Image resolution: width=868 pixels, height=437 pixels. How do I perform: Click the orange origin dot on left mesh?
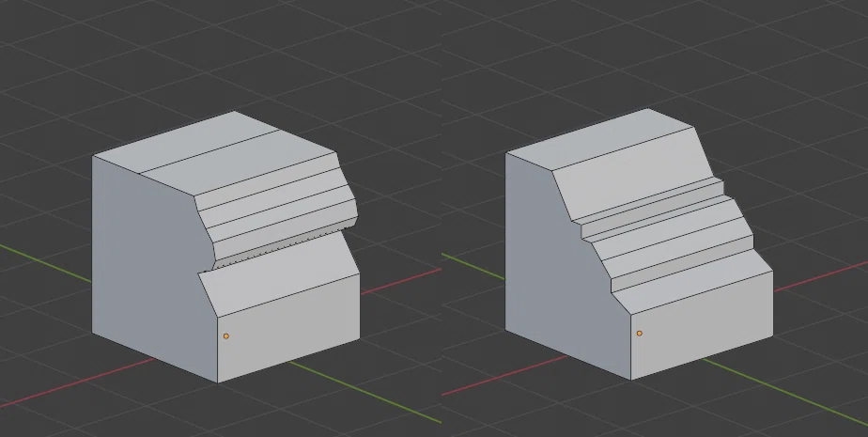(225, 336)
